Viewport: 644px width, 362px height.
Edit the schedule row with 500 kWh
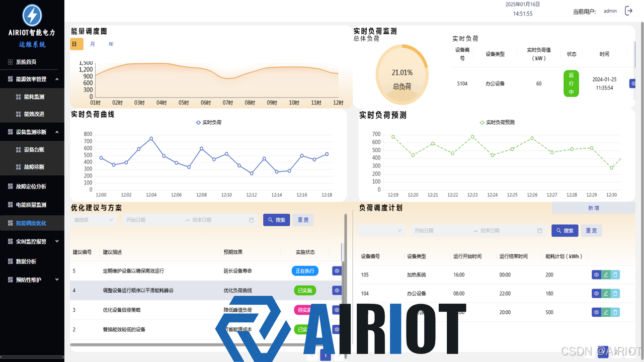(606, 312)
